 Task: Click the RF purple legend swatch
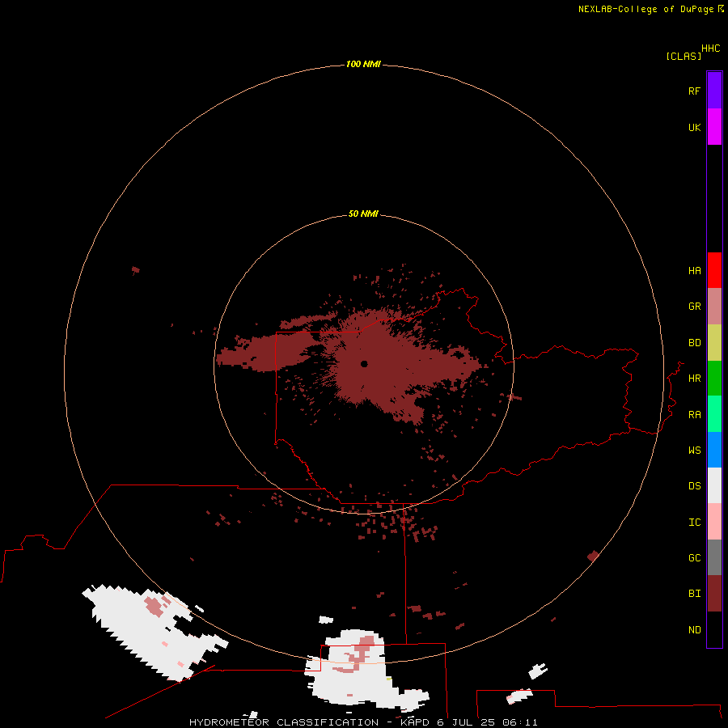pos(714,91)
